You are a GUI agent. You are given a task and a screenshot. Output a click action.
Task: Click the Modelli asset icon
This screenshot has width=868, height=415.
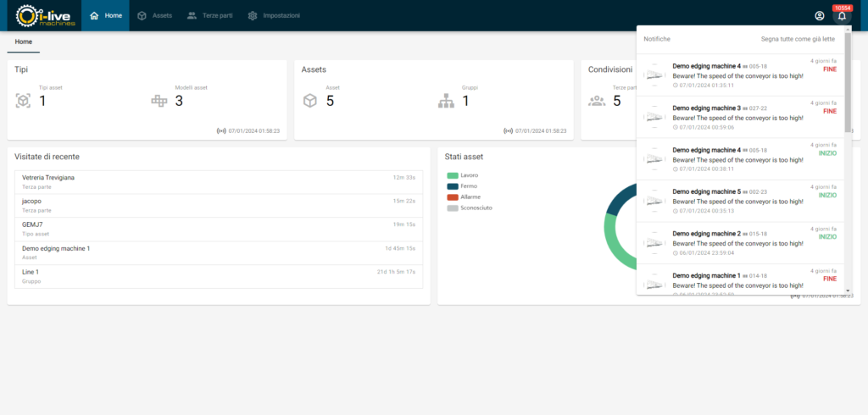tap(159, 101)
